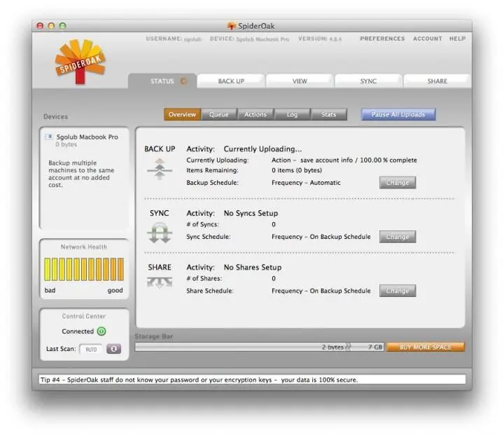Click the Last Scan AUTO field
The image size is (504, 435).
[91, 349]
